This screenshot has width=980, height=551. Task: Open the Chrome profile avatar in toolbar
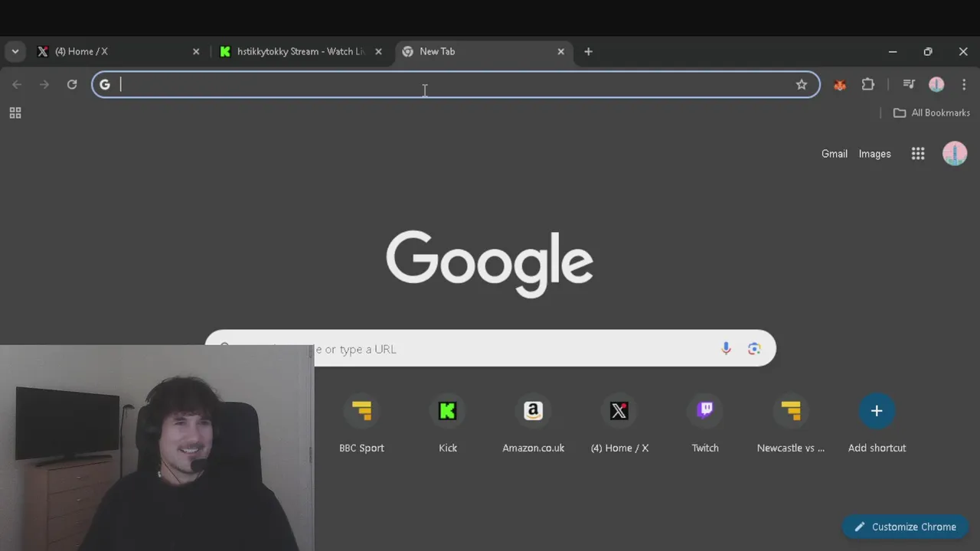coord(936,84)
